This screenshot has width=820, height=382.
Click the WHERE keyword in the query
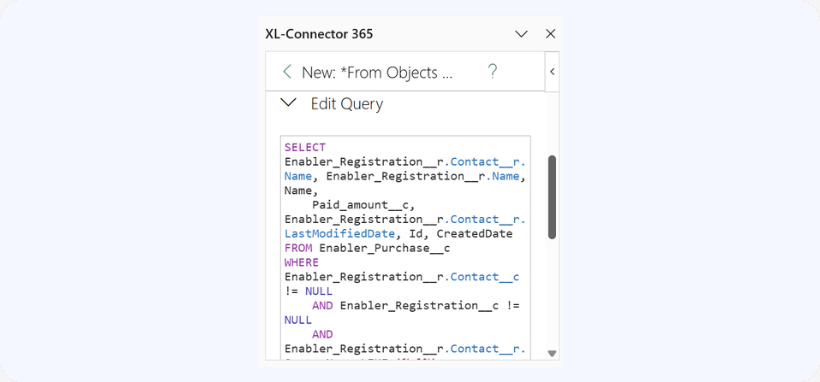[x=301, y=262]
